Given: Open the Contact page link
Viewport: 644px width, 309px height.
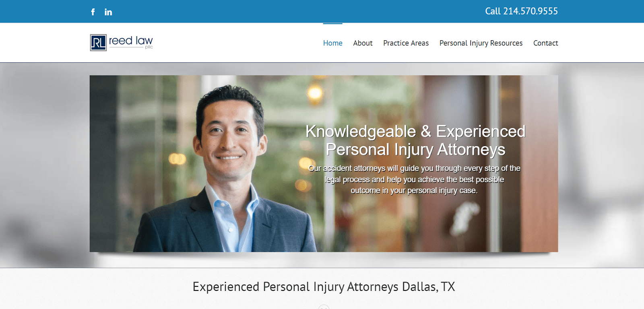Looking at the screenshot, I should coord(546,43).
